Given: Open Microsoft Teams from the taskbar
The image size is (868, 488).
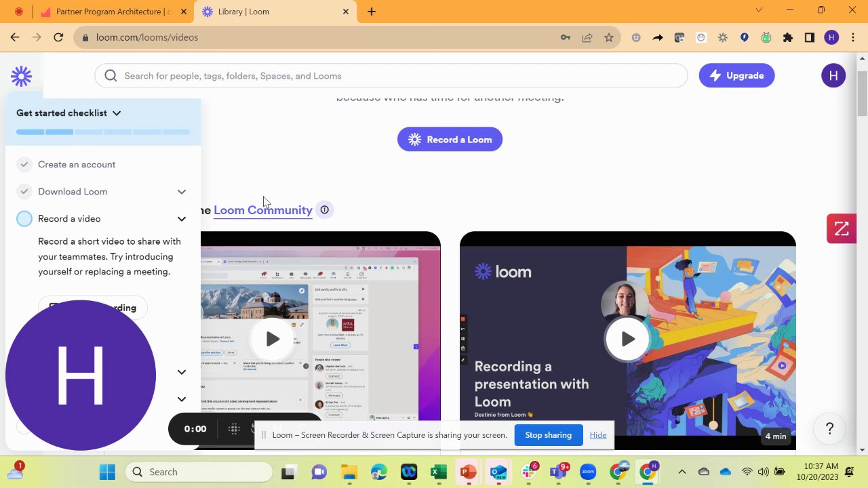Looking at the screenshot, I should [558, 472].
